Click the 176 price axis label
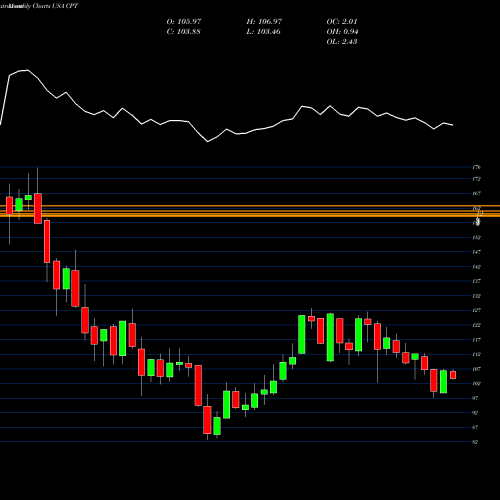This screenshot has height=500, width=500. click(477, 167)
